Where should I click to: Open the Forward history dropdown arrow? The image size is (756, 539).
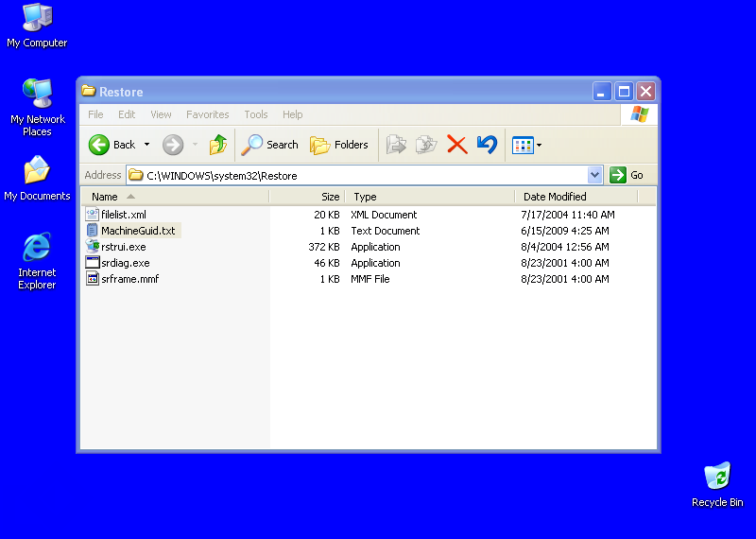196,145
